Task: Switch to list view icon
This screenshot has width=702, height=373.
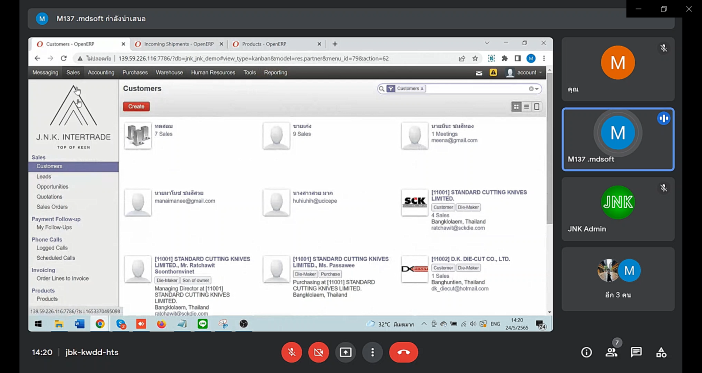Action: tap(526, 107)
